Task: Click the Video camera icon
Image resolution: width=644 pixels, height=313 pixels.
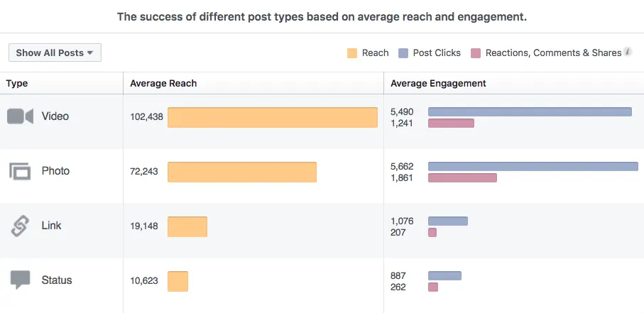Action: pos(20,116)
